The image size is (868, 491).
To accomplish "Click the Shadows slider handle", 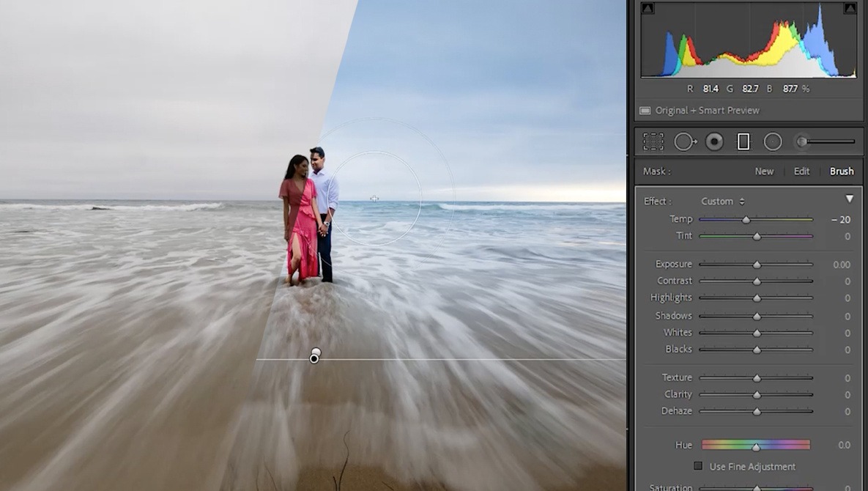I will point(757,316).
